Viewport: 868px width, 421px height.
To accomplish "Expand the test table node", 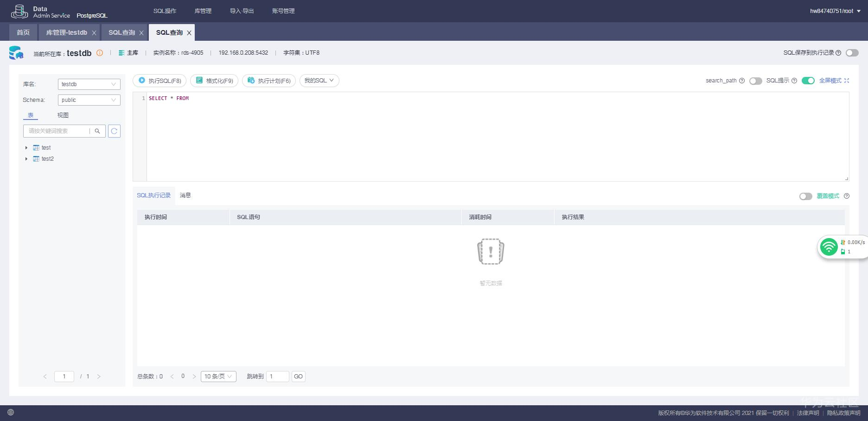I will point(26,148).
